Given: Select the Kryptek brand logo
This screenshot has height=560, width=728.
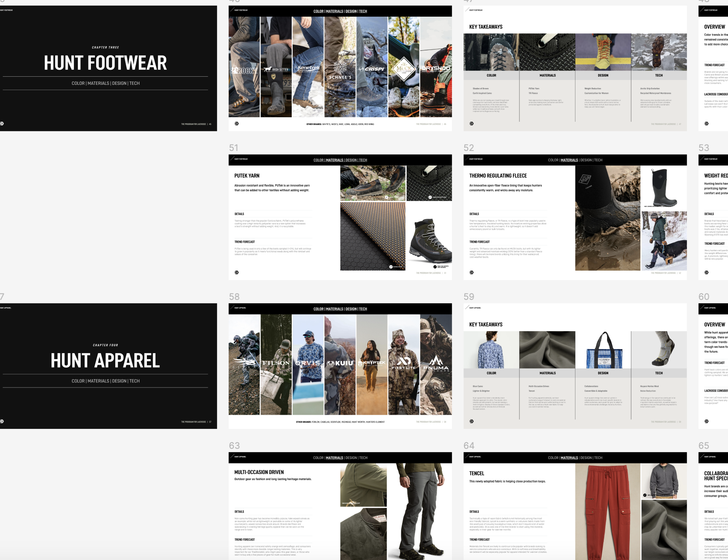Looking at the screenshot, I should (x=372, y=363).
